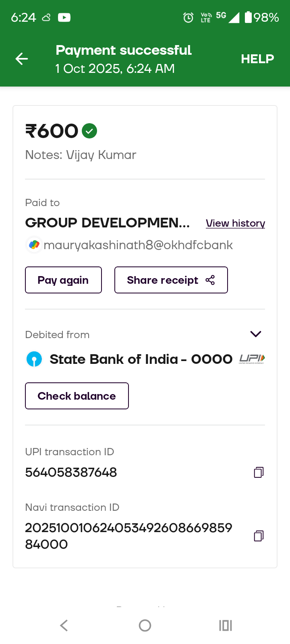The height and width of the screenshot is (644, 290).
Task: Tap the back arrow in header
Action: (x=22, y=59)
